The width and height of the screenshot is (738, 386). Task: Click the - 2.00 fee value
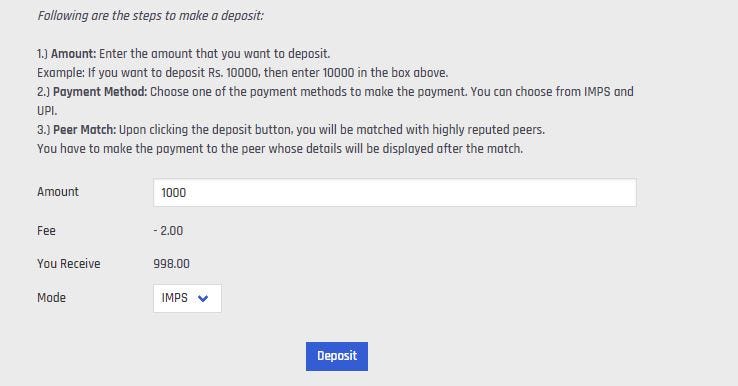[x=168, y=231]
